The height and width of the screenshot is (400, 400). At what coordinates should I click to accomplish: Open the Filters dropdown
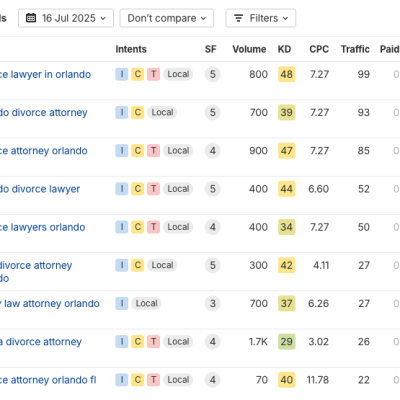[x=261, y=18]
